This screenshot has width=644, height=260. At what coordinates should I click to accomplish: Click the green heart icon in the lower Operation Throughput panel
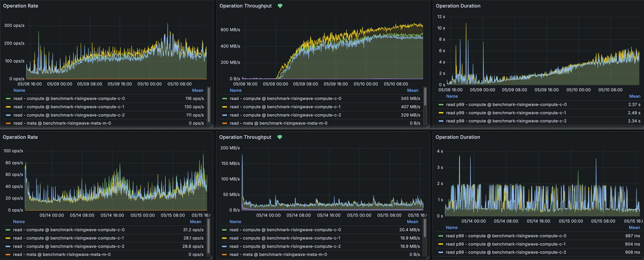(280, 137)
